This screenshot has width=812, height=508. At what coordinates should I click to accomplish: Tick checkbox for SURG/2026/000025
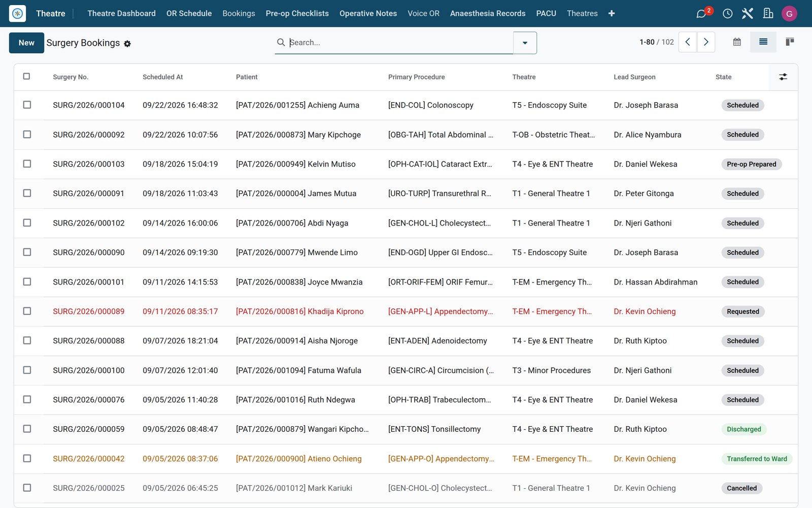coord(27,488)
